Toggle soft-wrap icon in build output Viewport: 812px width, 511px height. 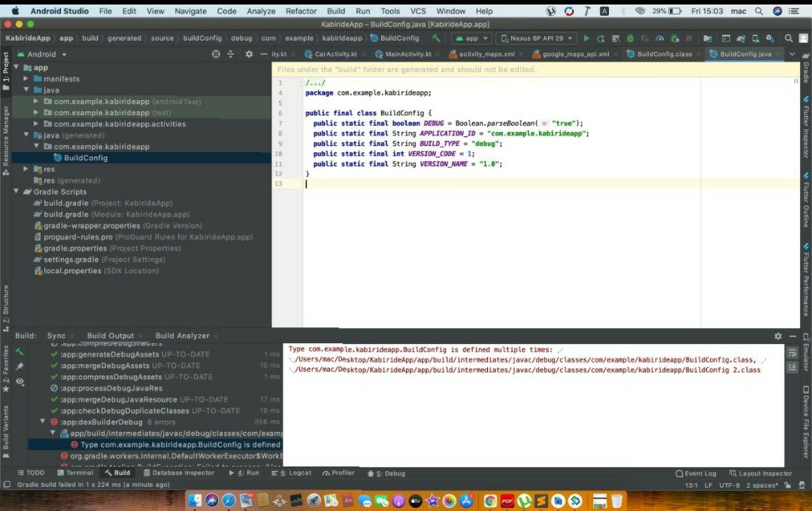pos(792,353)
